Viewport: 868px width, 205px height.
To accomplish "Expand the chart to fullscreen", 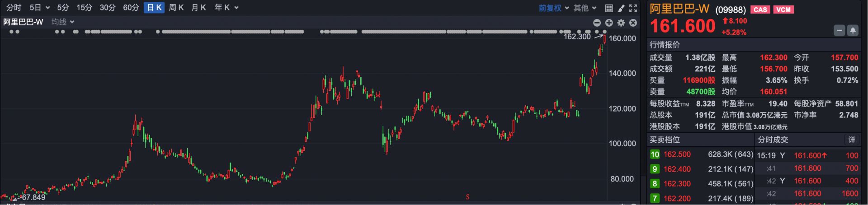I will 633,8.
